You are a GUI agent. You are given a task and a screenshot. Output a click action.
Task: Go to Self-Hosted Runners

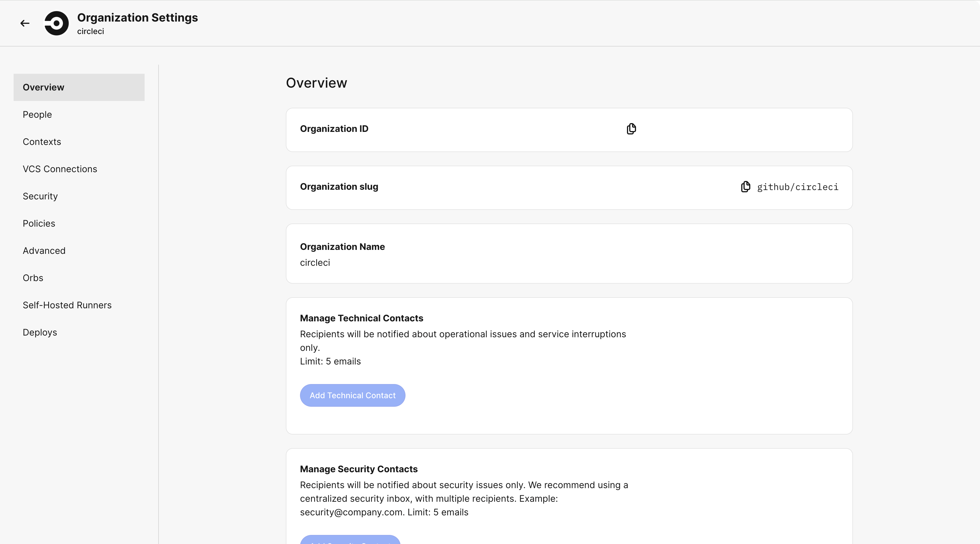coord(67,305)
